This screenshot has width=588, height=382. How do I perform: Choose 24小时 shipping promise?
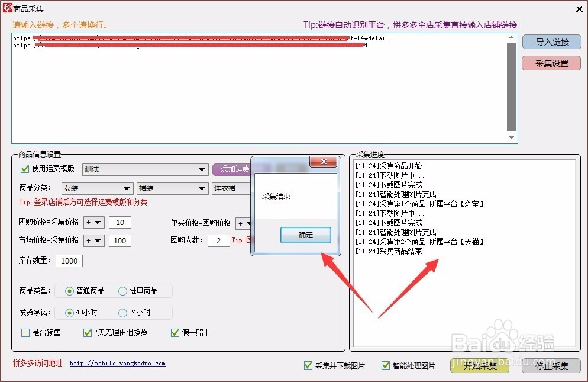[x=122, y=313]
